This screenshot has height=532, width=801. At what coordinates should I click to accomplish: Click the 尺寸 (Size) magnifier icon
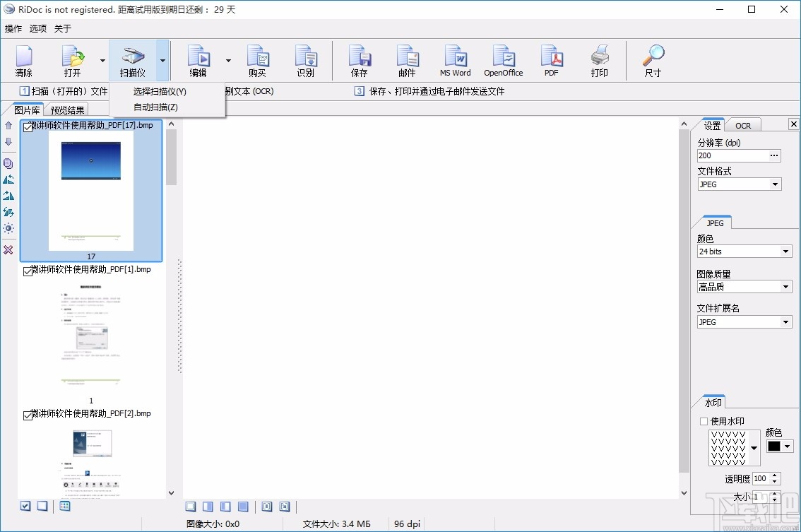(x=653, y=60)
